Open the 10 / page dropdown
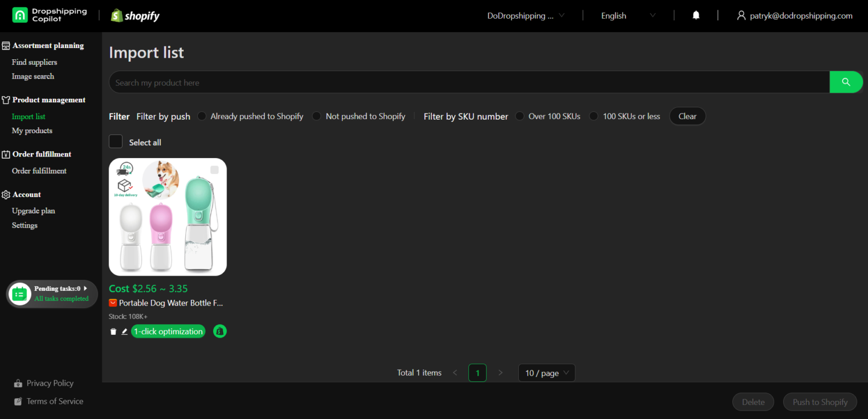This screenshot has width=868, height=419. (546, 373)
